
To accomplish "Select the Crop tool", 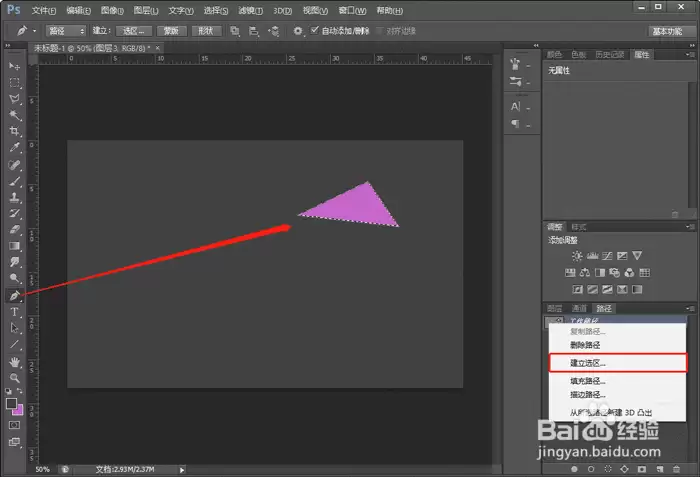I will tap(14, 131).
